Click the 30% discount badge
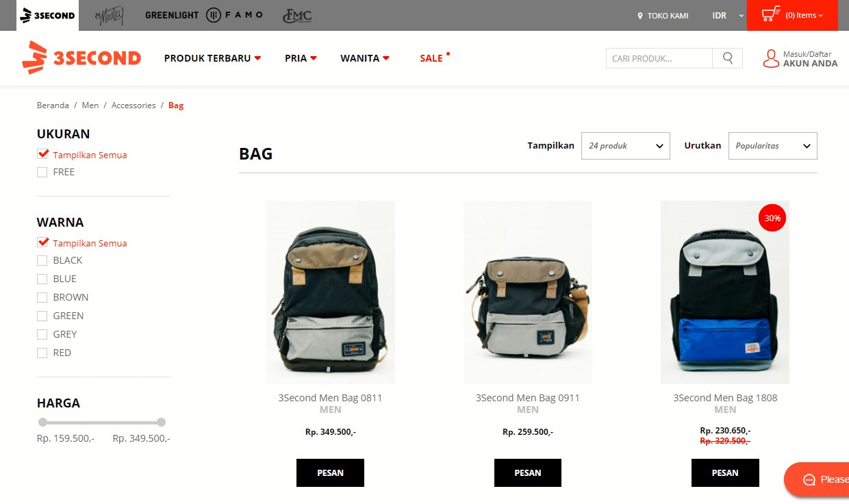Viewport: 849px width, 504px height. tap(772, 218)
